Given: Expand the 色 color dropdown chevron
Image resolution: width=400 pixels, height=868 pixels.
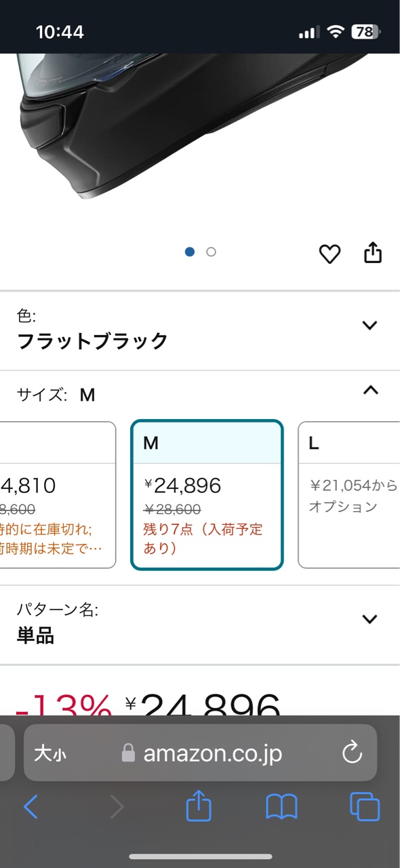Looking at the screenshot, I should tap(369, 325).
